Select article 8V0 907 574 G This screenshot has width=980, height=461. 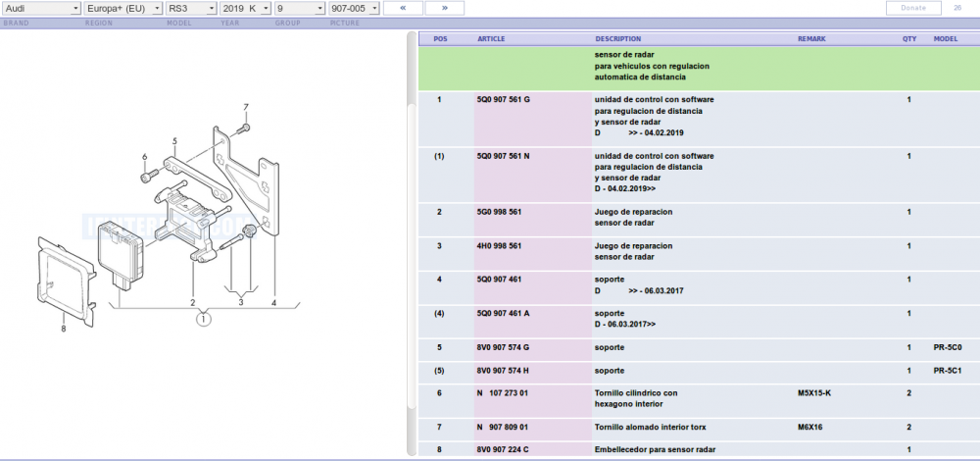[503, 346]
